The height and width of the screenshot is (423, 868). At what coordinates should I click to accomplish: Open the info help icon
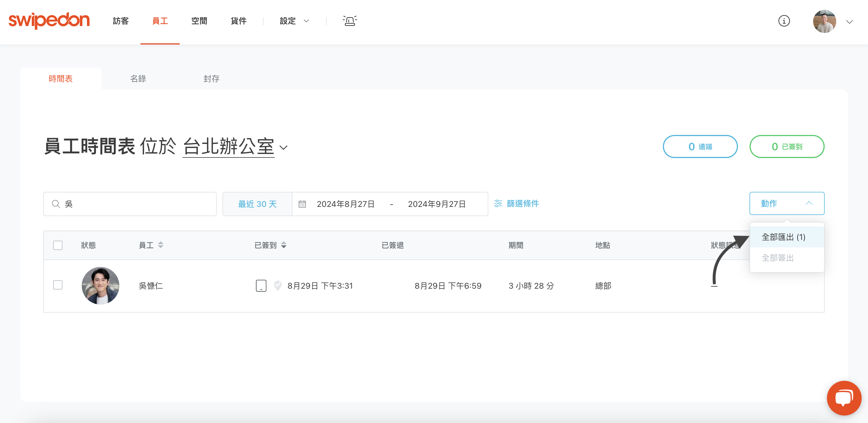[784, 21]
